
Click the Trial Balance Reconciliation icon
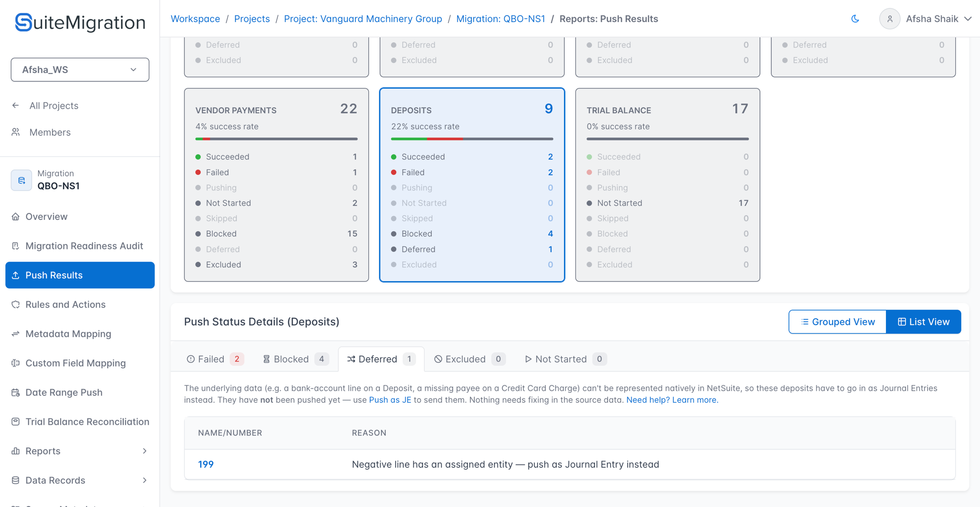click(x=16, y=422)
